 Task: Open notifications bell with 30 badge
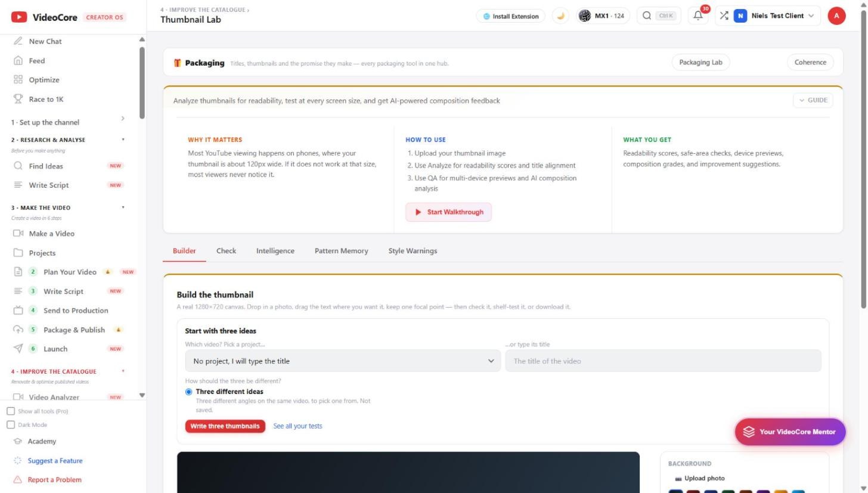698,16
